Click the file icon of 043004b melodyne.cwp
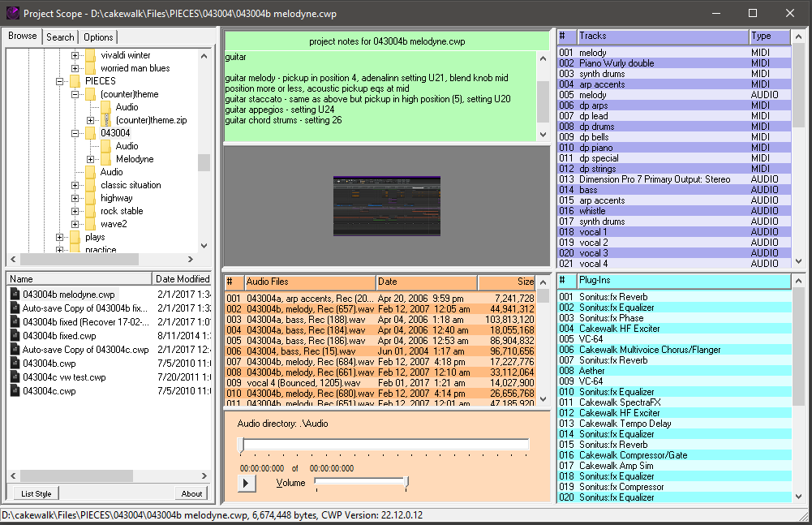Viewport: 812px width, 525px height. (15, 294)
